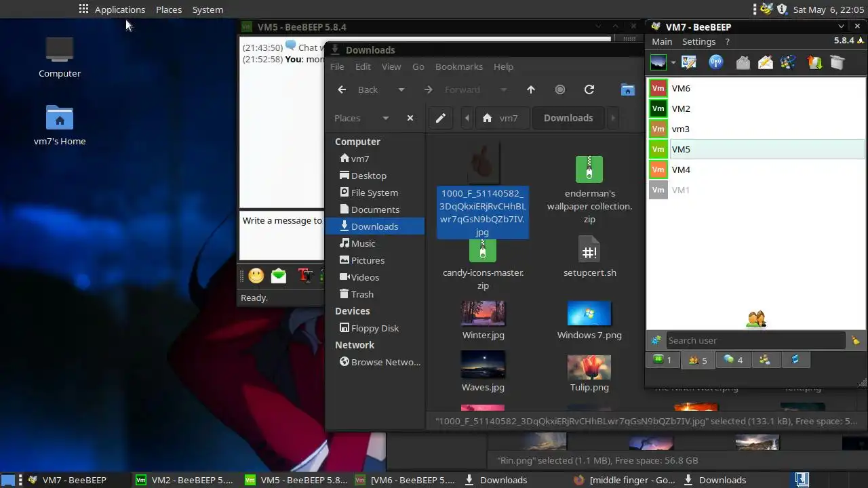Viewport: 868px width, 488px height.
Task: Close the Places sidebar pane
Action: (410, 118)
